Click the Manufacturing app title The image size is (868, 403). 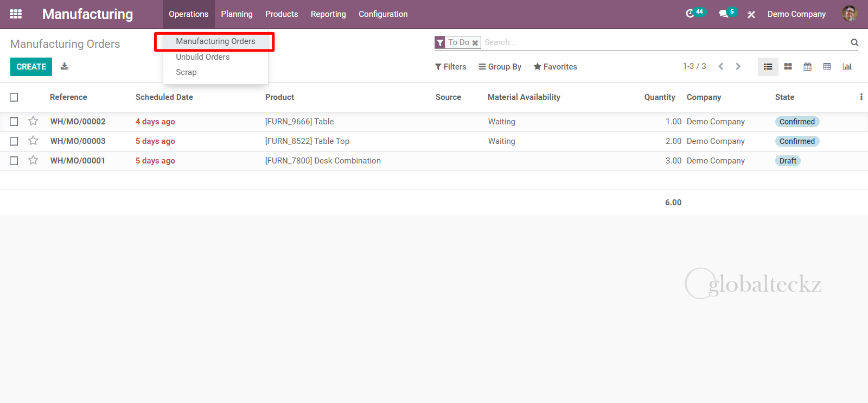pos(87,14)
